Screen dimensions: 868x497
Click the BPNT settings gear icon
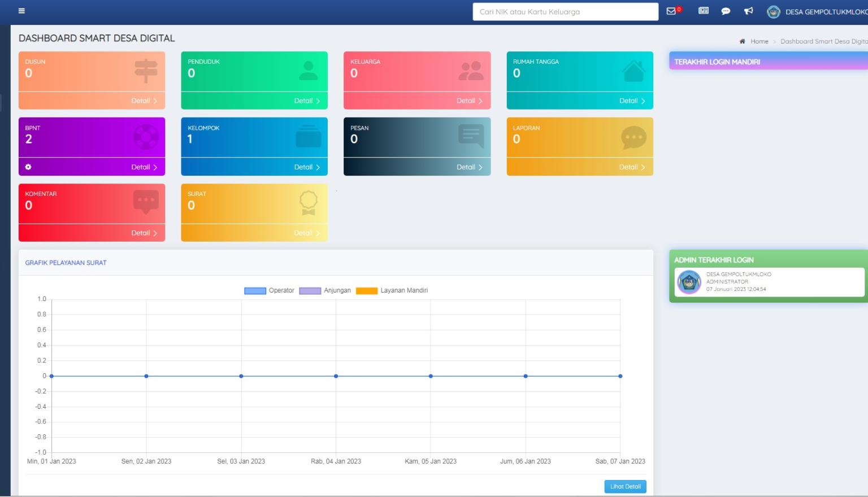[x=28, y=167]
